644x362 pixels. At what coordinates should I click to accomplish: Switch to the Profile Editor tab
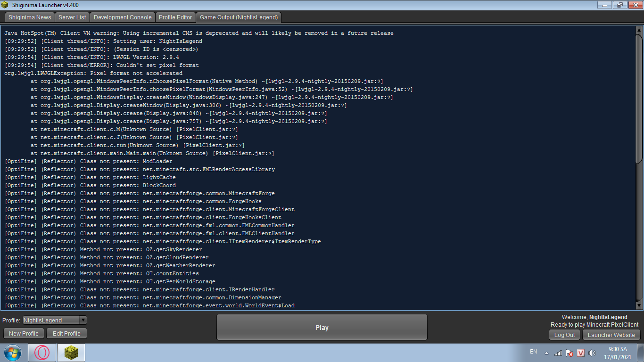[x=175, y=17]
